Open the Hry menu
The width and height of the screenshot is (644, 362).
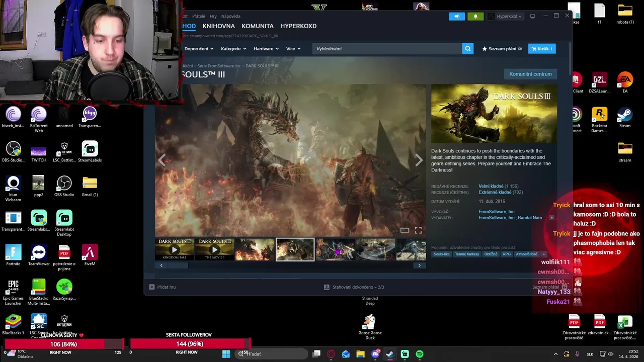coord(213,17)
